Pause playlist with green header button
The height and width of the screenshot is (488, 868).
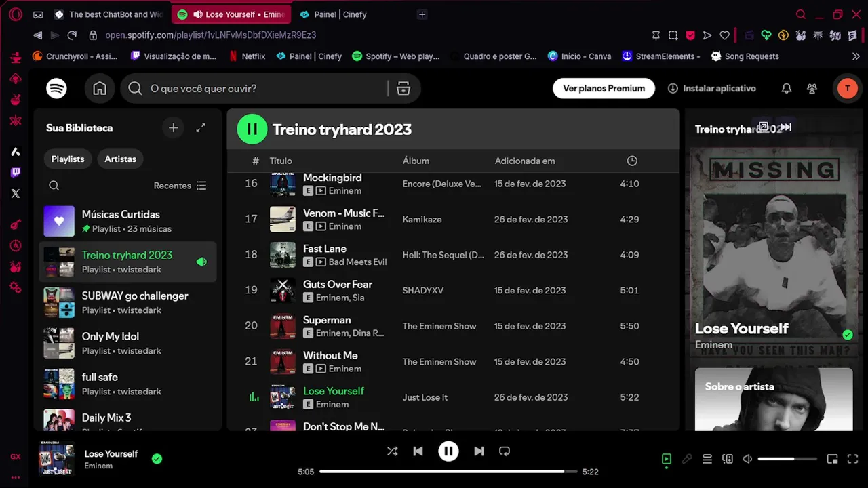252,129
